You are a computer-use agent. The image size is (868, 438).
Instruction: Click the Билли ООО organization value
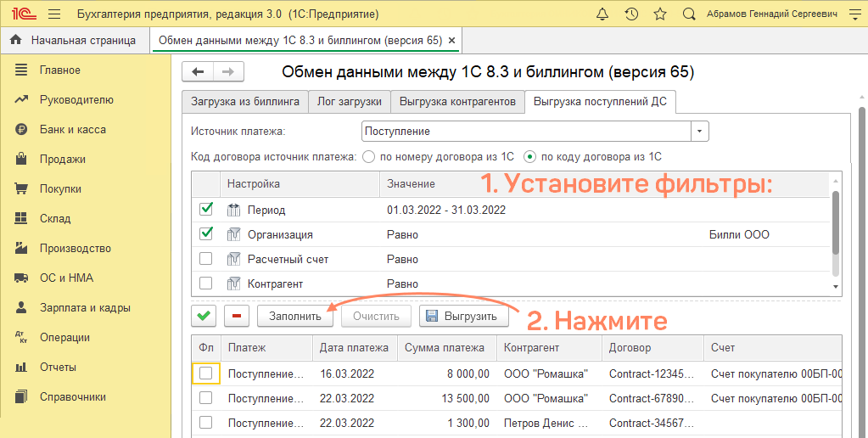[x=739, y=235]
